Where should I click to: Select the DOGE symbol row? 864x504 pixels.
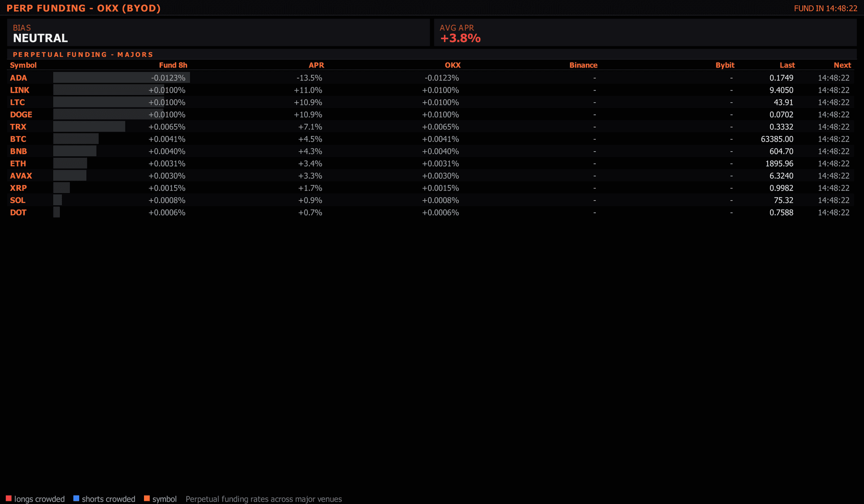tap(431, 114)
